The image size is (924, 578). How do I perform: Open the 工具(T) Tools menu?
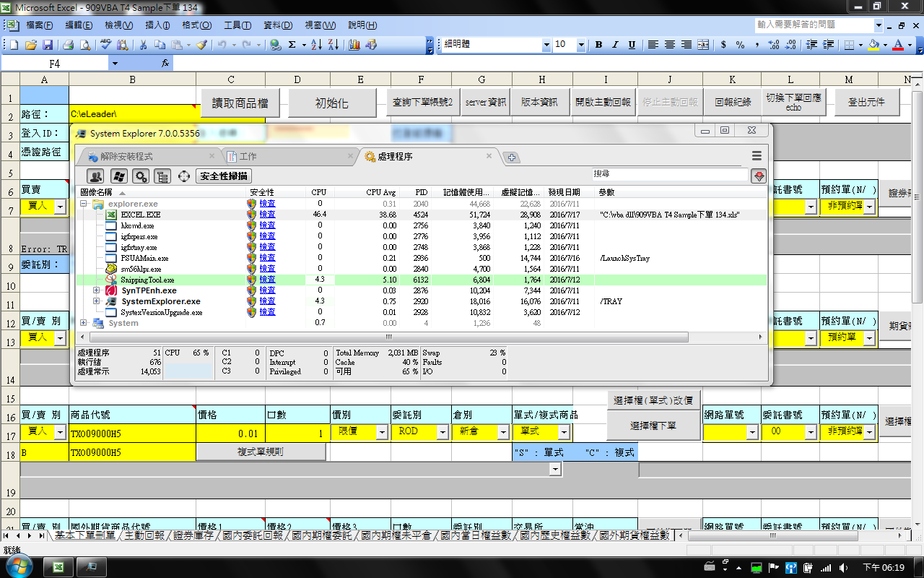coord(237,25)
